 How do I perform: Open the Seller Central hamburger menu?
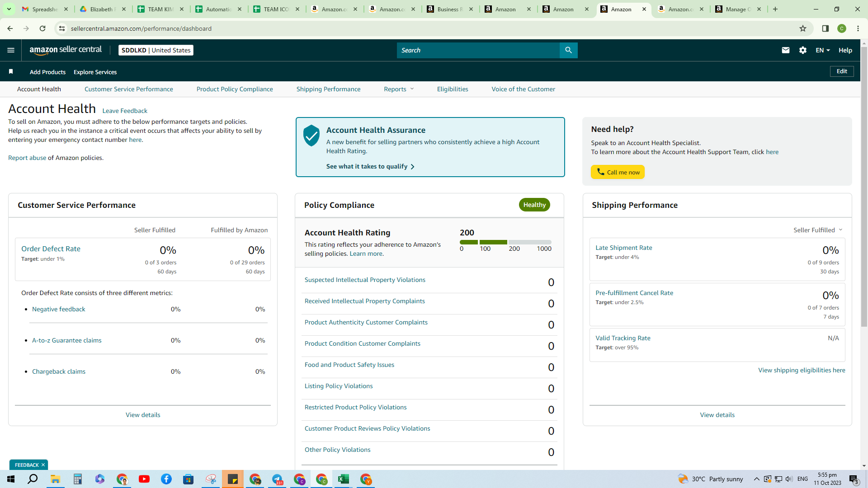coord(11,50)
